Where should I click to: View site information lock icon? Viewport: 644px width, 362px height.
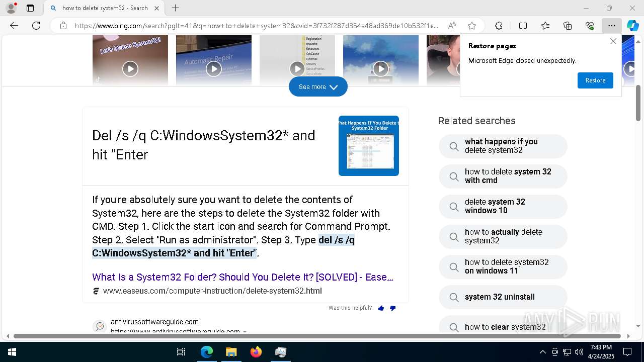tap(63, 26)
